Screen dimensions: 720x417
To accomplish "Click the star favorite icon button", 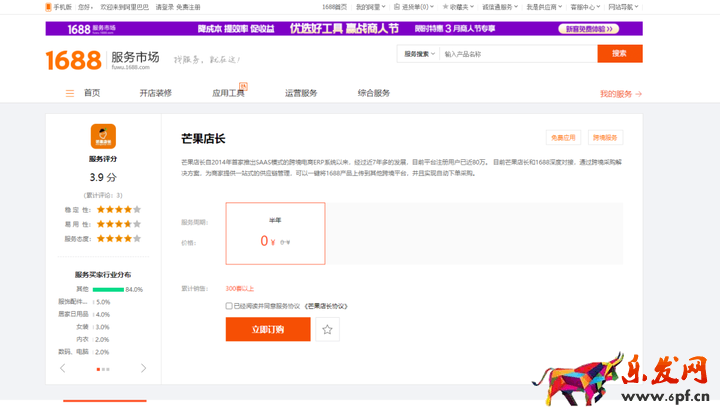I will [x=327, y=329].
